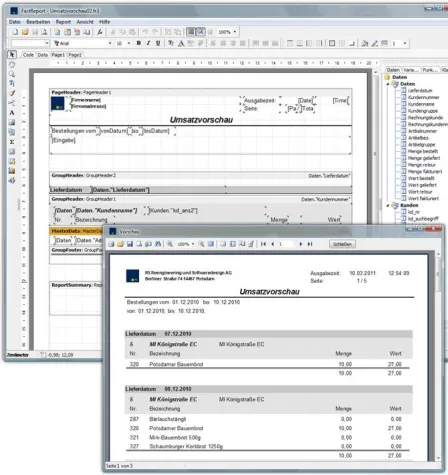This screenshot has height=475, width=448.
Task: Toggle left text alignment
Action: [x=213, y=43]
